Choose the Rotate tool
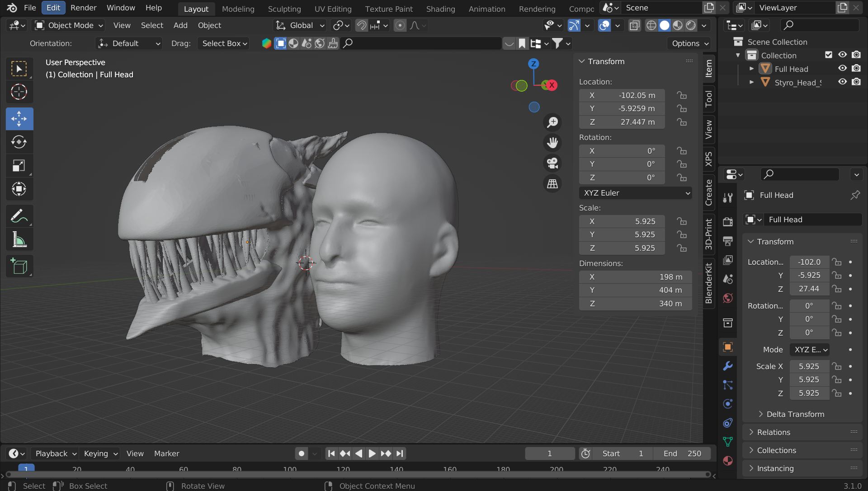Screen dimensions: 868x491 click(19, 142)
